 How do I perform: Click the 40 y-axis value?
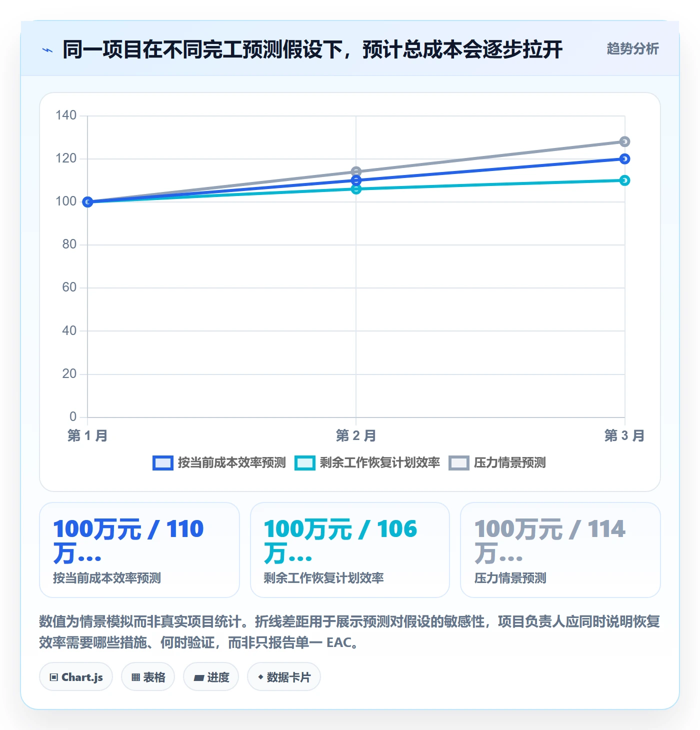pyautogui.click(x=69, y=331)
